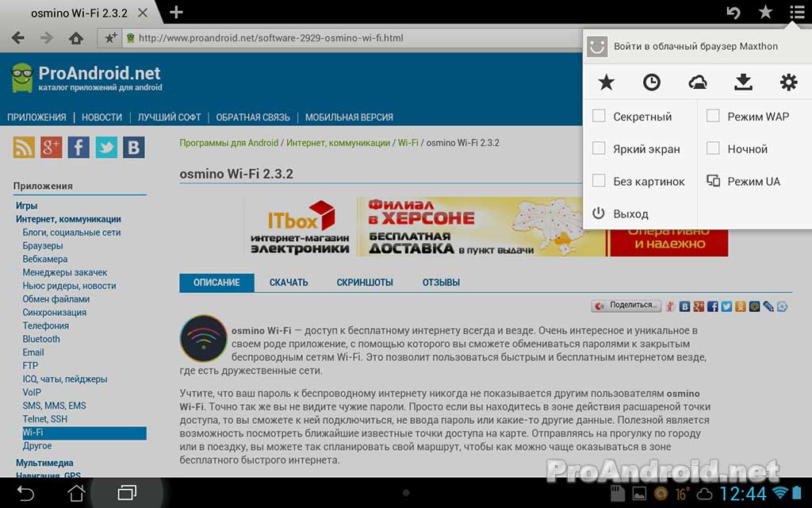This screenshot has width=812, height=508.
Task: Open the browser home page icon
Action: coord(76,38)
